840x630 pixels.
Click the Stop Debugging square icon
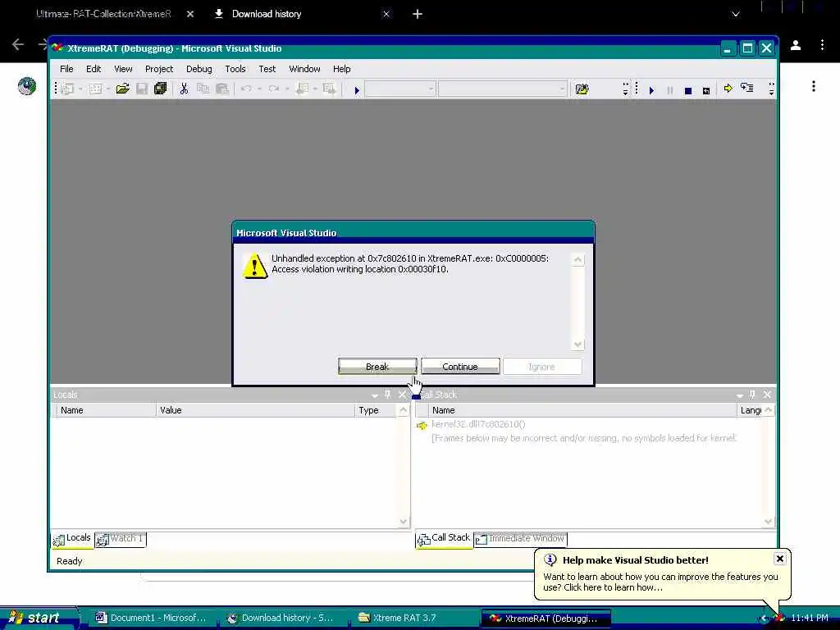(x=688, y=90)
